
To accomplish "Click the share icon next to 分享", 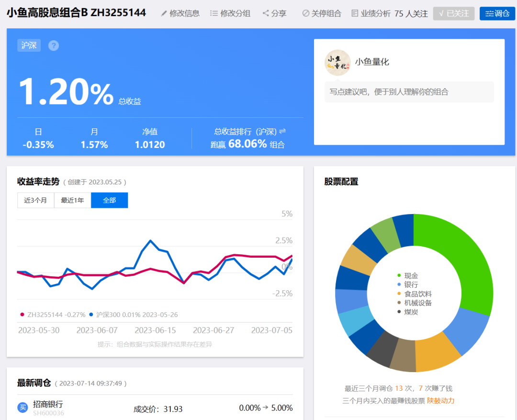I will tap(266, 13).
